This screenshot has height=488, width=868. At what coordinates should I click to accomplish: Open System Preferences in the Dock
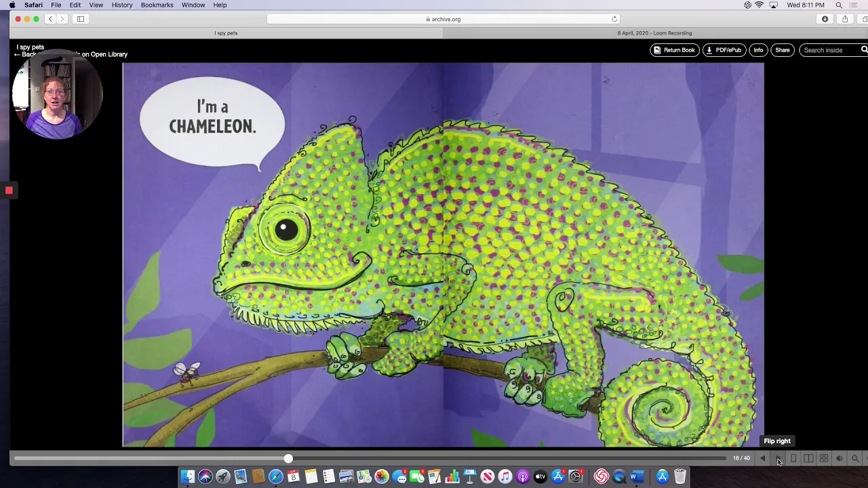[576, 476]
